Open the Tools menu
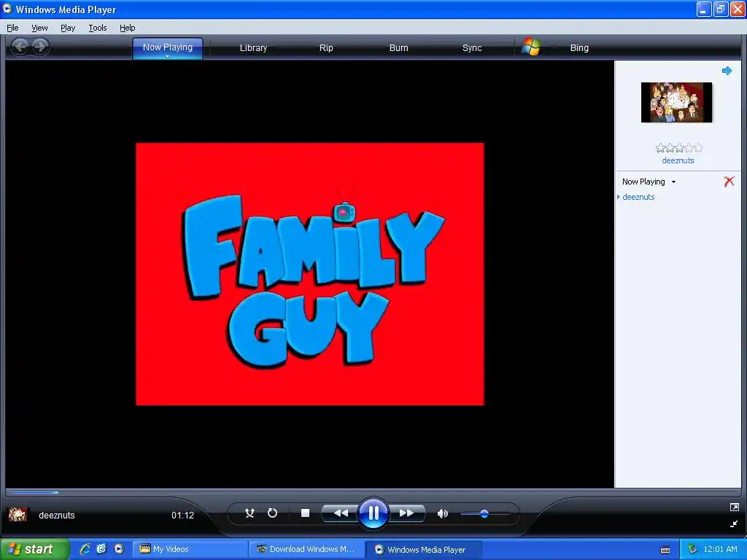747x560 pixels. click(97, 28)
